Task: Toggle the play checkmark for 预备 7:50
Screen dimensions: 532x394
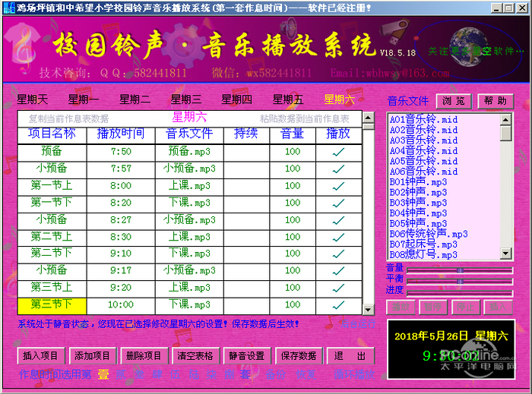Action: pyautogui.click(x=339, y=152)
